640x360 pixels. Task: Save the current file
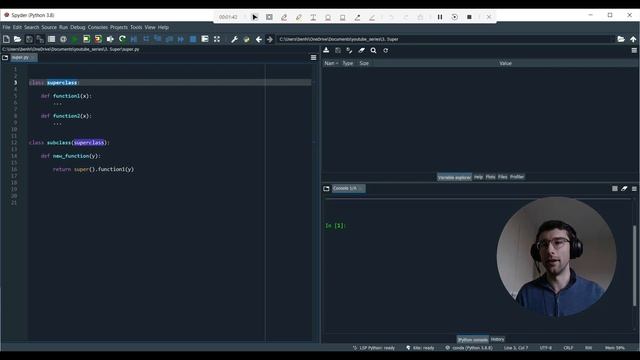(x=29, y=39)
